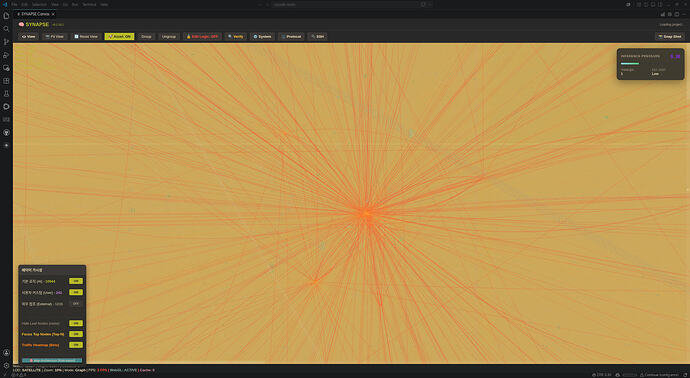Image resolution: width=690 pixels, height=378 pixels.
Task: Open the Selection menu
Action: 39,4
